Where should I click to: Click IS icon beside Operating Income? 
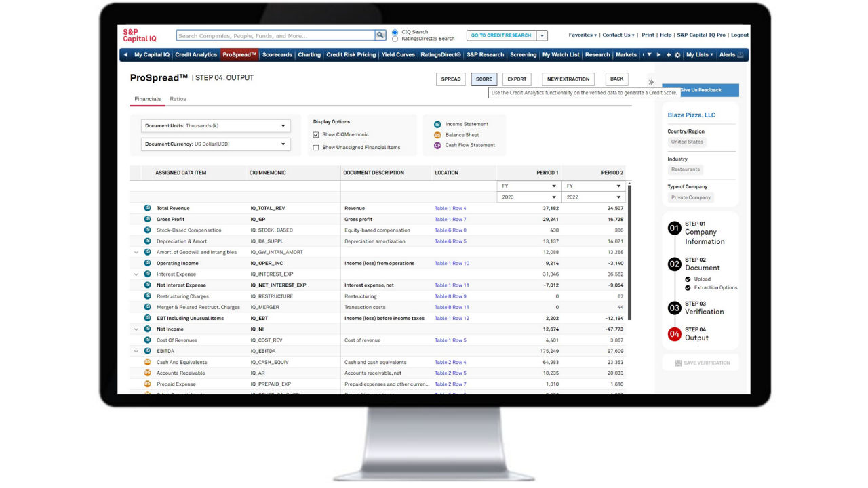tap(147, 263)
